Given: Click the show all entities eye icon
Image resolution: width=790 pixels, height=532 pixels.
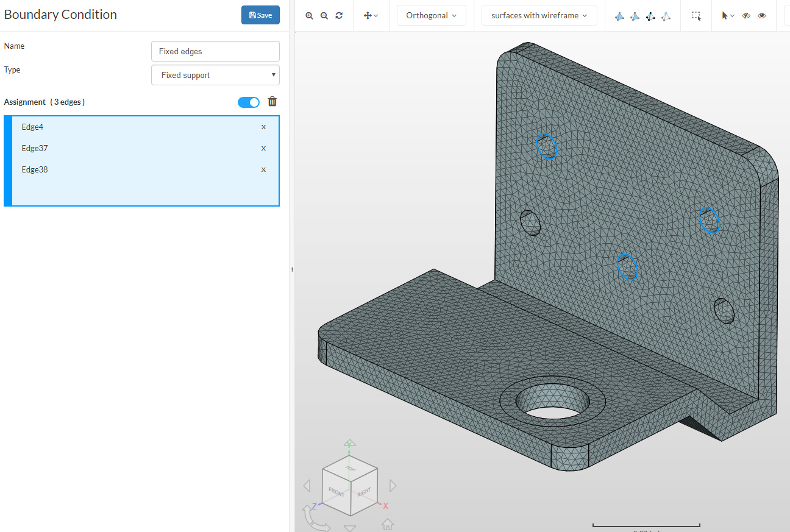Looking at the screenshot, I should pyautogui.click(x=761, y=15).
